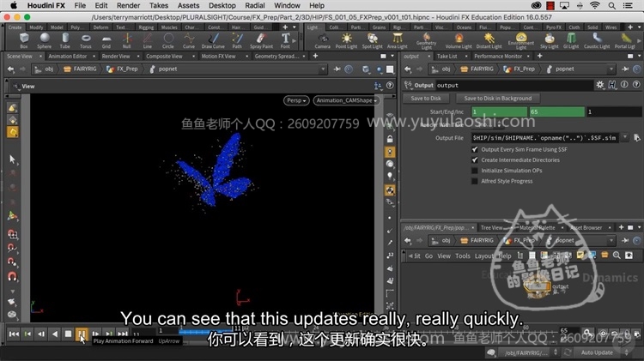Add a Camera from the shelf
This screenshot has height=361, width=644.
pos(322,40)
